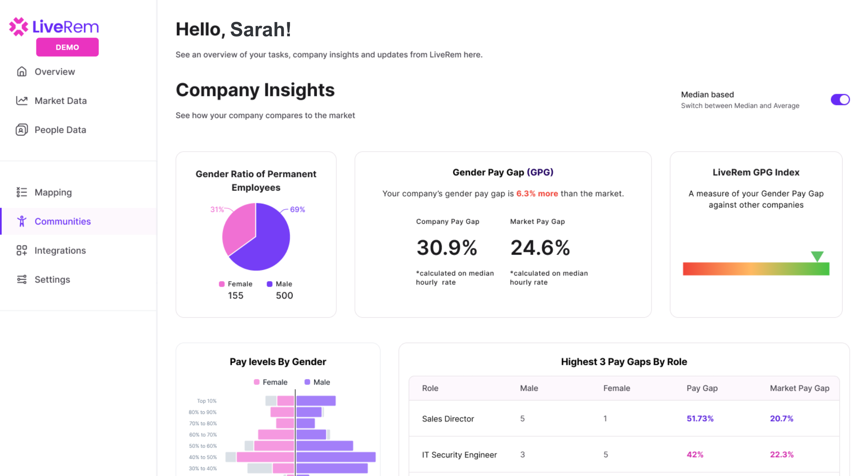
Task: Click the purple GPG link in heading
Action: [540, 172]
